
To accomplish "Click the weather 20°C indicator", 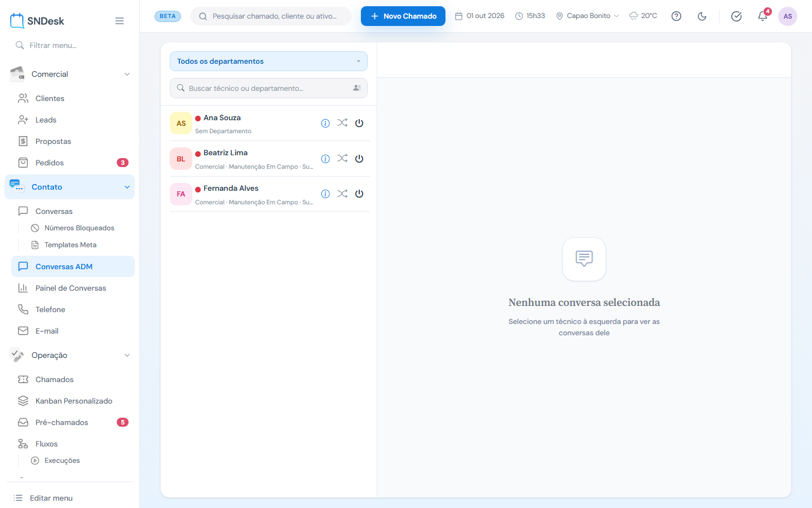I will click(643, 16).
